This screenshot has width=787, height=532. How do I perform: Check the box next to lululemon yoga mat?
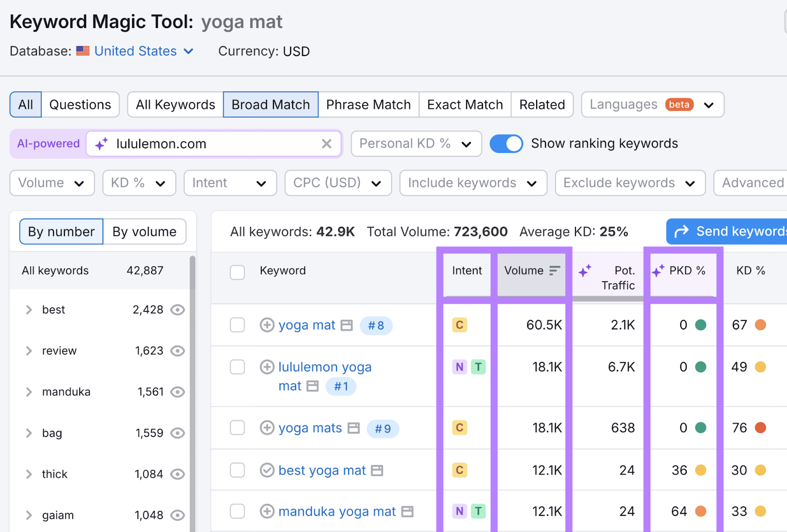point(237,367)
